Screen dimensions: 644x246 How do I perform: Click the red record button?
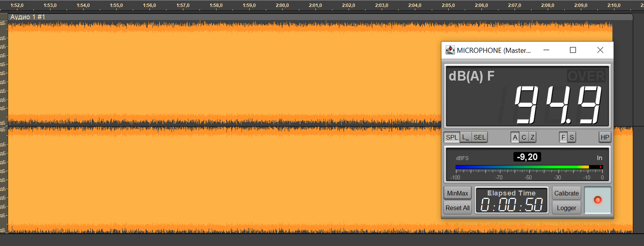598,200
